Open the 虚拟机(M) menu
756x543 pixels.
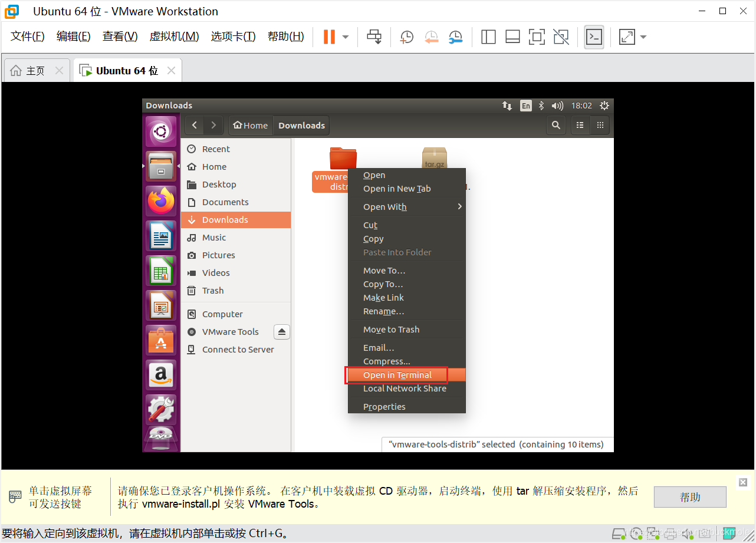pyautogui.click(x=174, y=37)
